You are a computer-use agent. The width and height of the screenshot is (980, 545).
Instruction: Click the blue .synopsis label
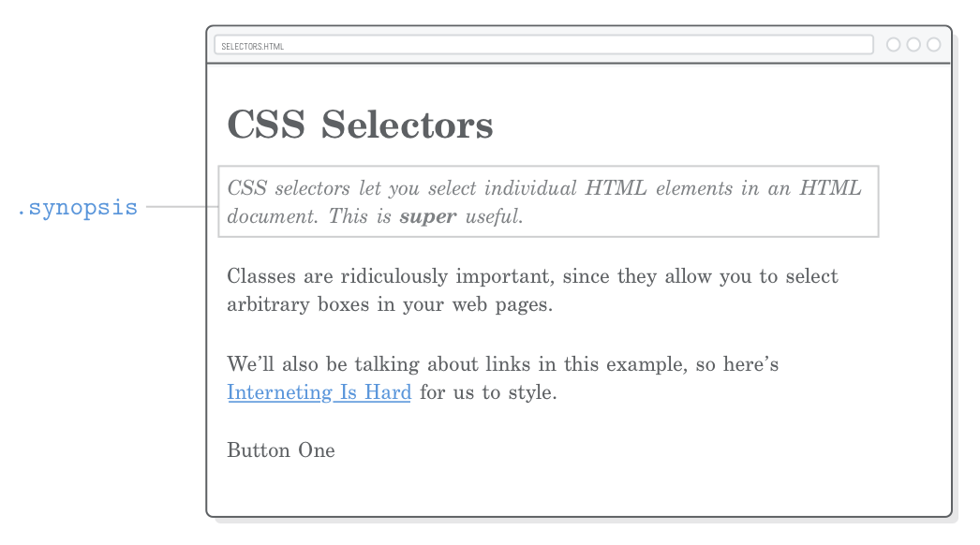[x=78, y=208]
